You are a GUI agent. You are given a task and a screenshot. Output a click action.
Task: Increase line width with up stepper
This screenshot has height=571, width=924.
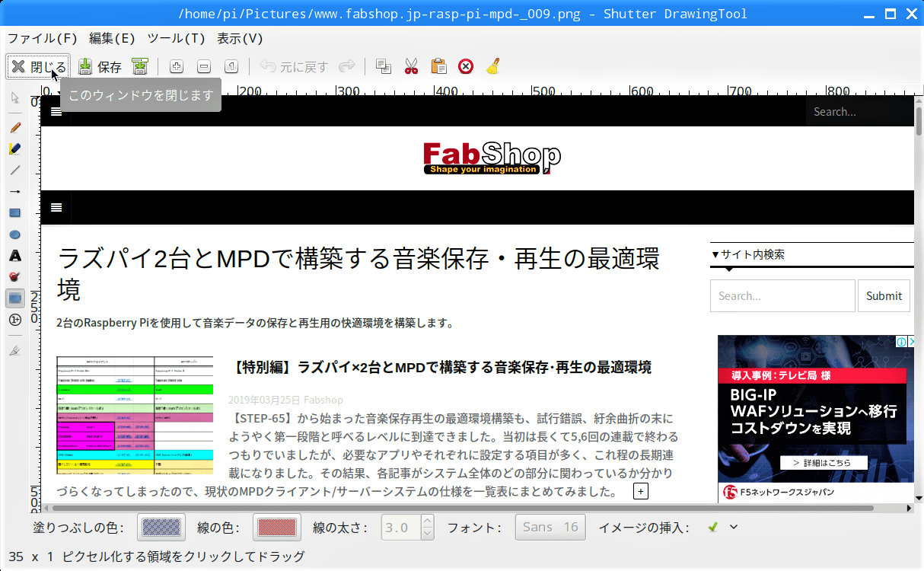pyautogui.click(x=427, y=522)
